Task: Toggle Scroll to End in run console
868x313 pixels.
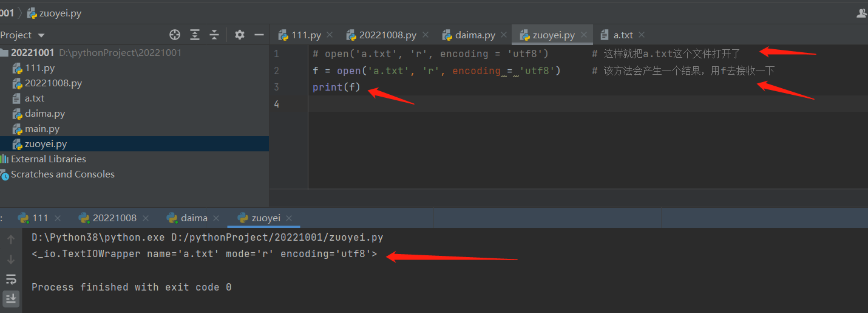Action: (11, 298)
